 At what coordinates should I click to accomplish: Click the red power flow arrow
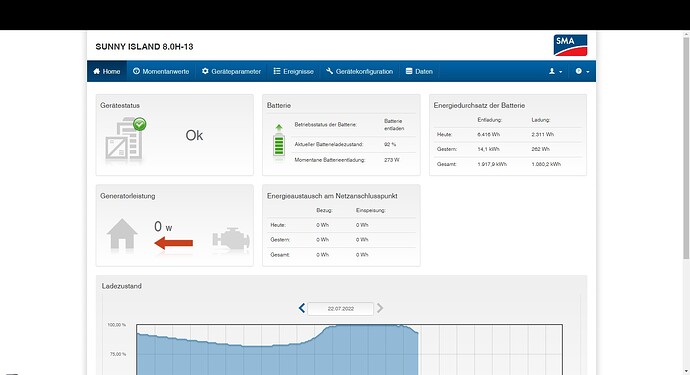coord(174,243)
